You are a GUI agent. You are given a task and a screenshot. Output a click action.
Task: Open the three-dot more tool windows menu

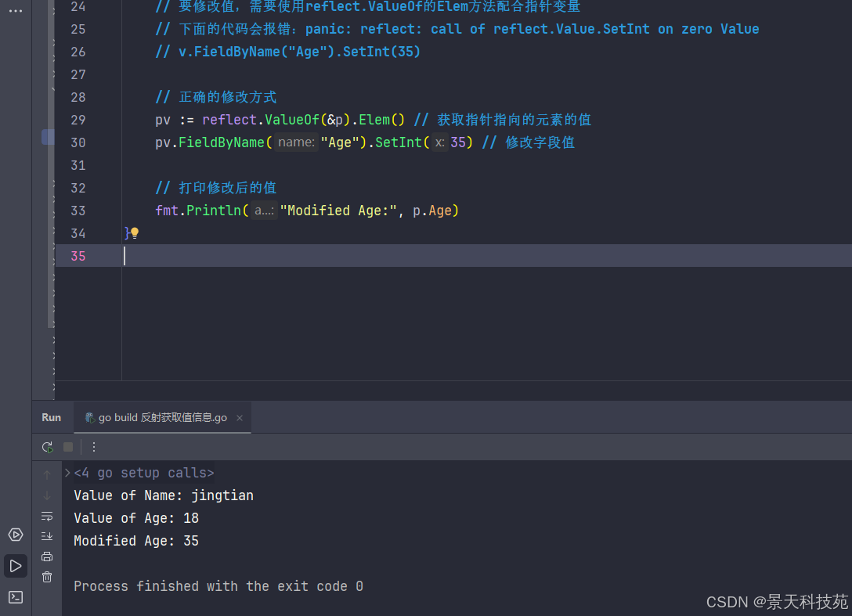click(x=16, y=11)
